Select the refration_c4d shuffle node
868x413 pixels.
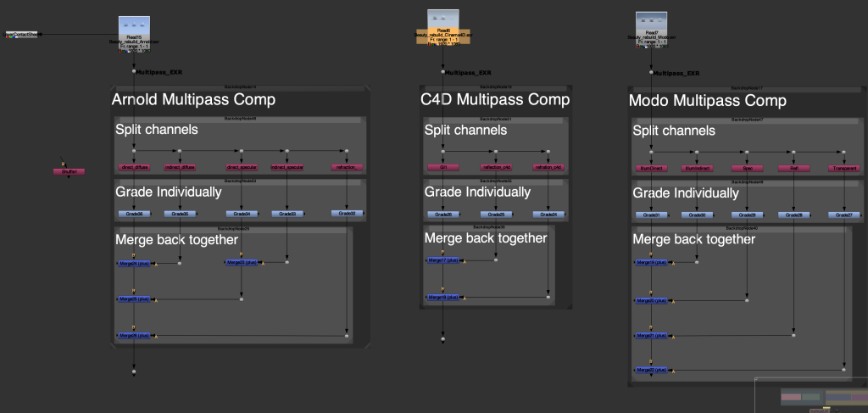[x=548, y=167]
